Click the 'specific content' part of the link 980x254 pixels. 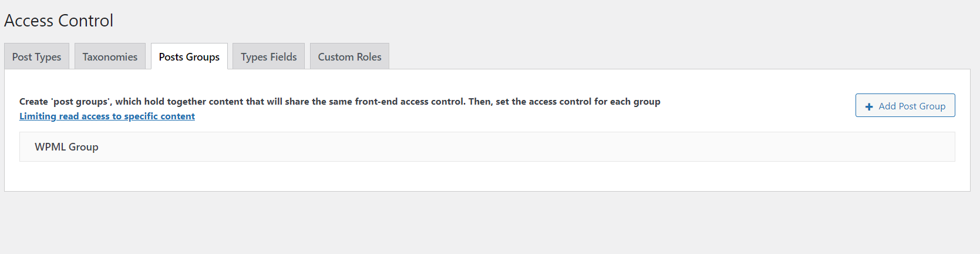click(159, 116)
